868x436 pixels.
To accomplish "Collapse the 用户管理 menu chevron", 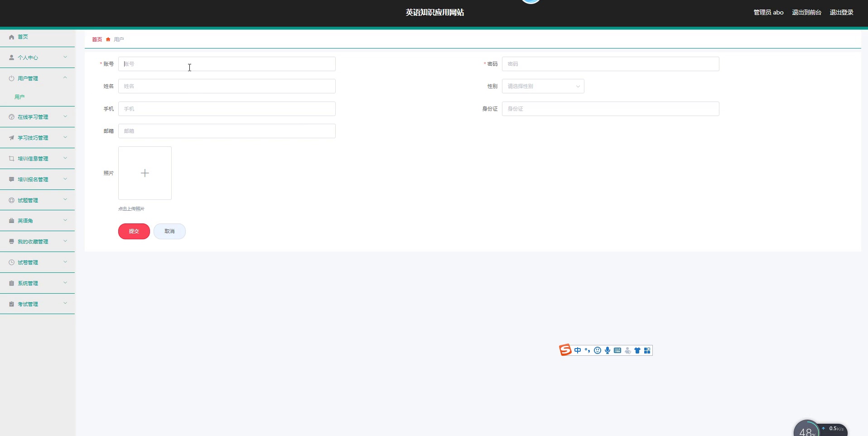I will [65, 78].
